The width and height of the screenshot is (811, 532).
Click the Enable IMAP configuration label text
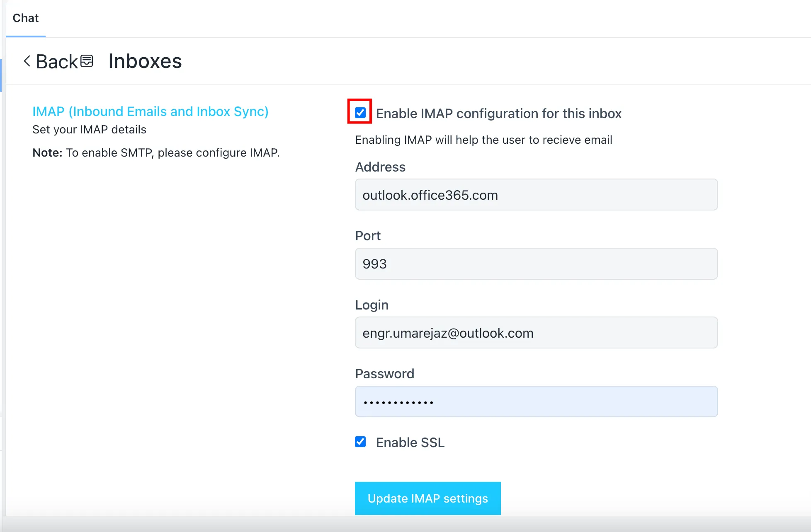coord(498,114)
